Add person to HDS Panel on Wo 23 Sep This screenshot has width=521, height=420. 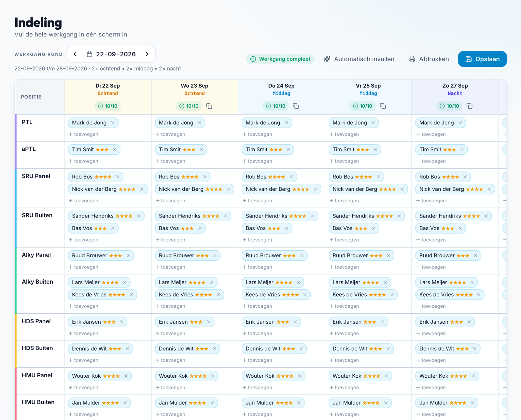[170, 333]
